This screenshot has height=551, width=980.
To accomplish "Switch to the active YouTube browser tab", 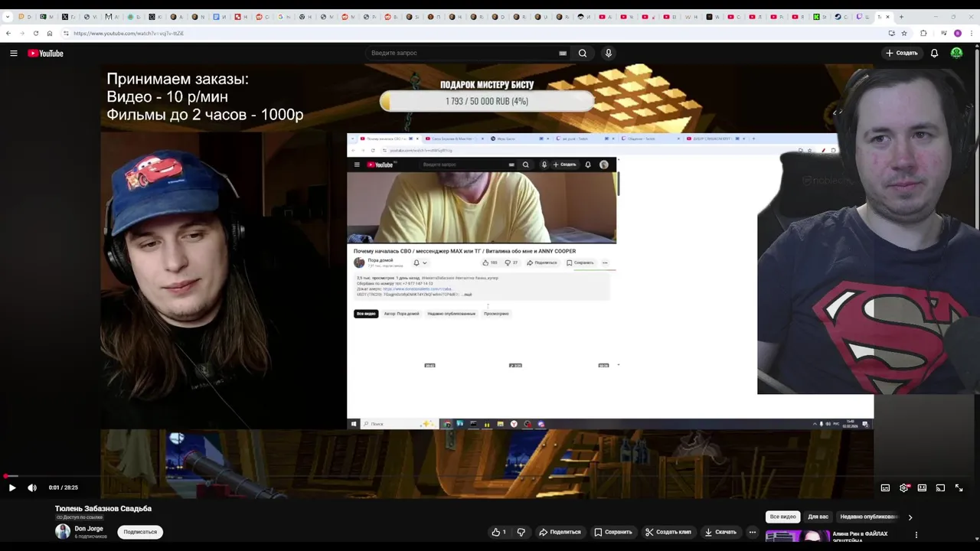I will tap(883, 16).
